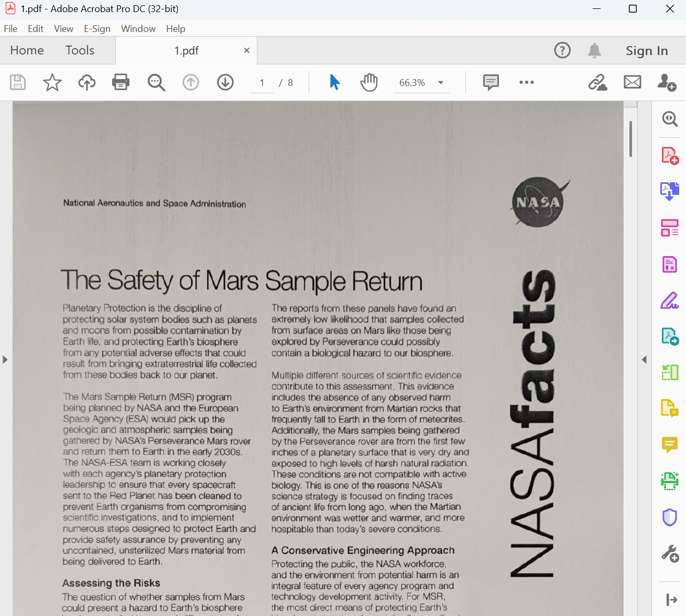Switch to the Tools tab

[x=80, y=50]
